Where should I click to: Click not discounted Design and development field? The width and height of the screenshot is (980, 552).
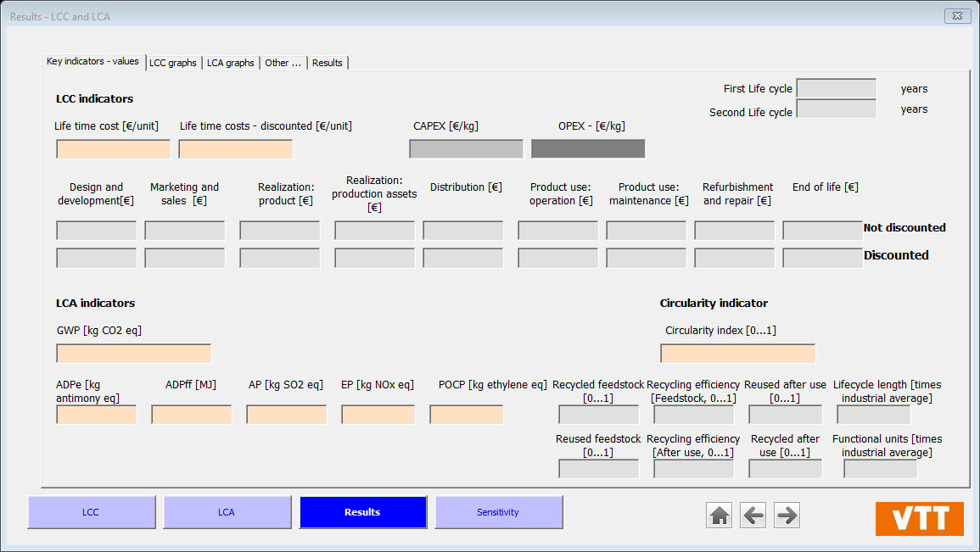[x=96, y=231]
